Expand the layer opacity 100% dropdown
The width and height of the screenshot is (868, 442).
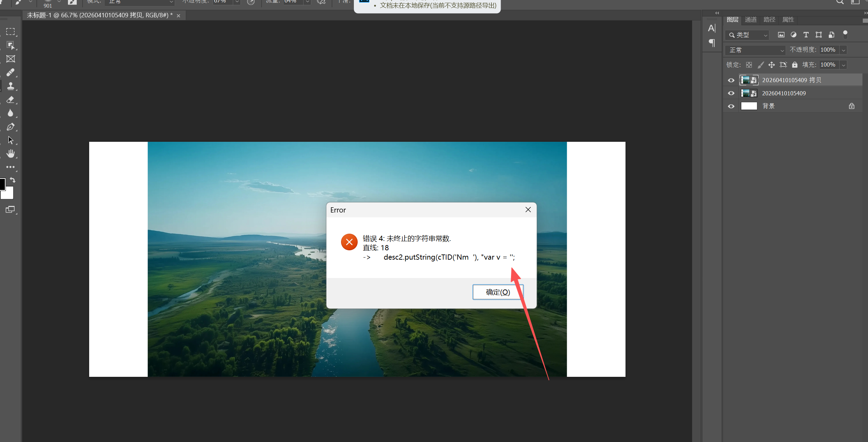click(843, 50)
